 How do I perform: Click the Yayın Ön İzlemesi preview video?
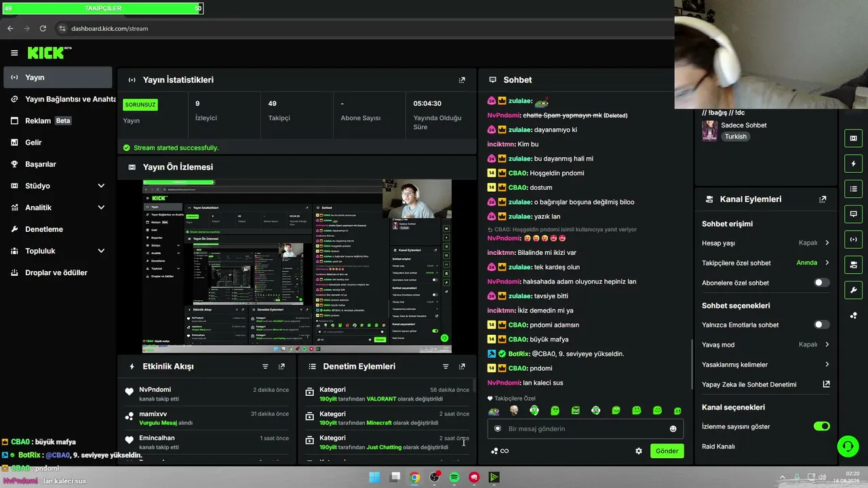pyautogui.click(x=297, y=266)
